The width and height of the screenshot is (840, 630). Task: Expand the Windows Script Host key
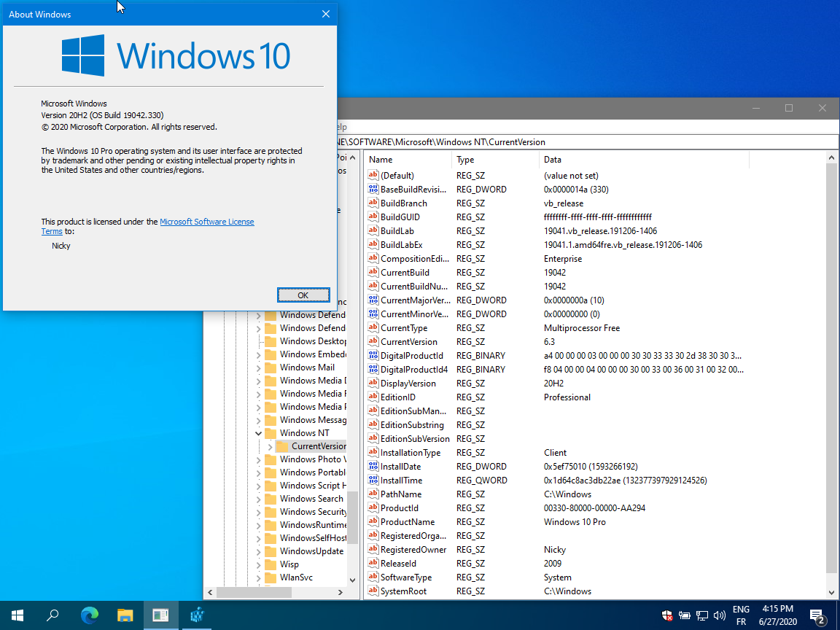[x=259, y=486]
